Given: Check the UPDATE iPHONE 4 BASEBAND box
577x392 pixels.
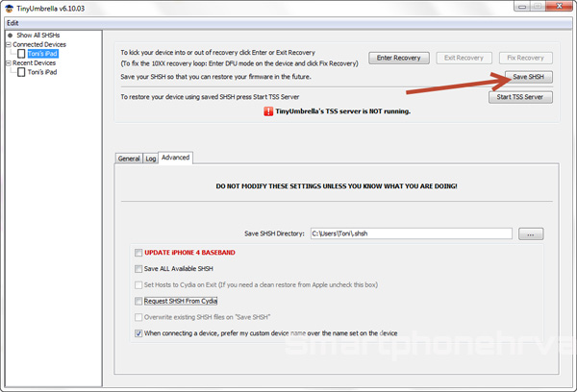Looking at the screenshot, I should coord(138,253).
